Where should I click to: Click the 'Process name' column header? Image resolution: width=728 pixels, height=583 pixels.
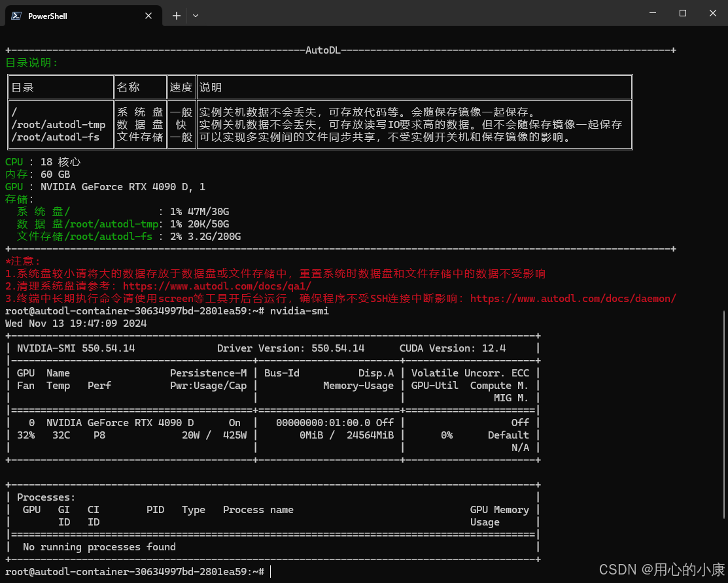[x=258, y=510]
